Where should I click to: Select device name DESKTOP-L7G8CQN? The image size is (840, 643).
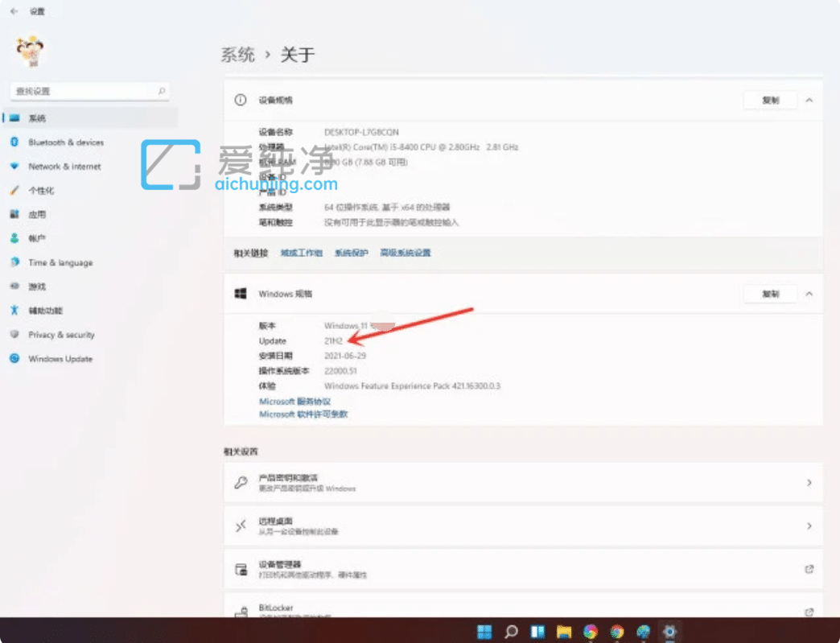click(x=361, y=132)
